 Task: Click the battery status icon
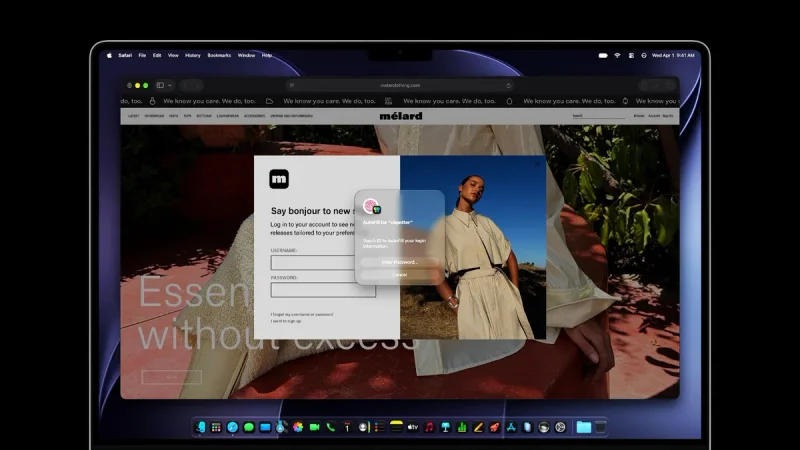[x=603, y=55]
